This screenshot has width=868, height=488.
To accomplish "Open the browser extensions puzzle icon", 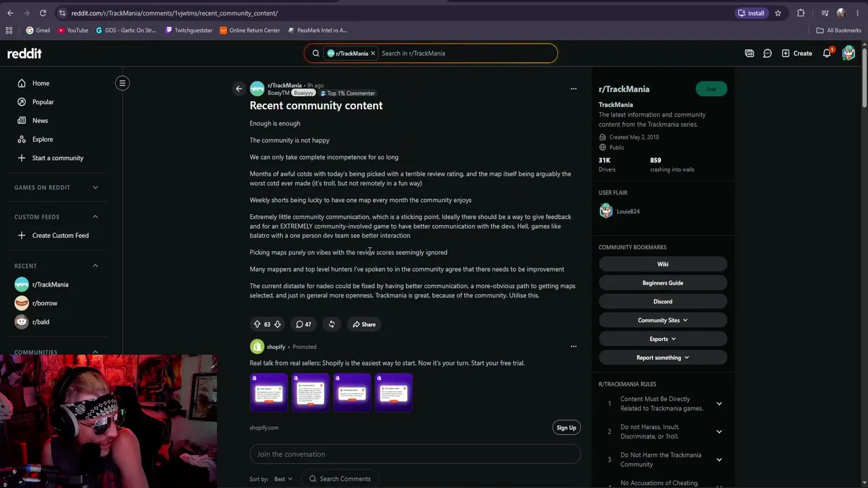I will click(x=801, y=13).
